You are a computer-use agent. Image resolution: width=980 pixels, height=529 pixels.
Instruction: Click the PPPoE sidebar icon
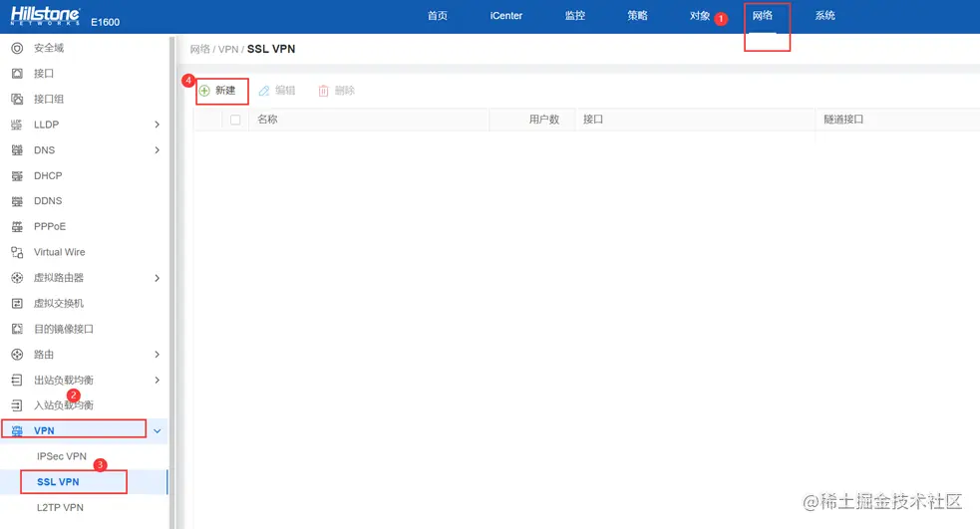coord(17,227)
